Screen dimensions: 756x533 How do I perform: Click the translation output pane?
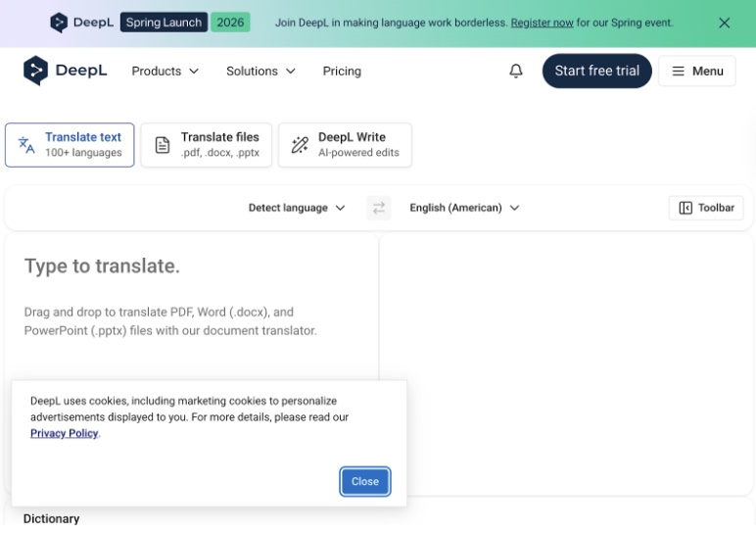[x=567, y=364]
